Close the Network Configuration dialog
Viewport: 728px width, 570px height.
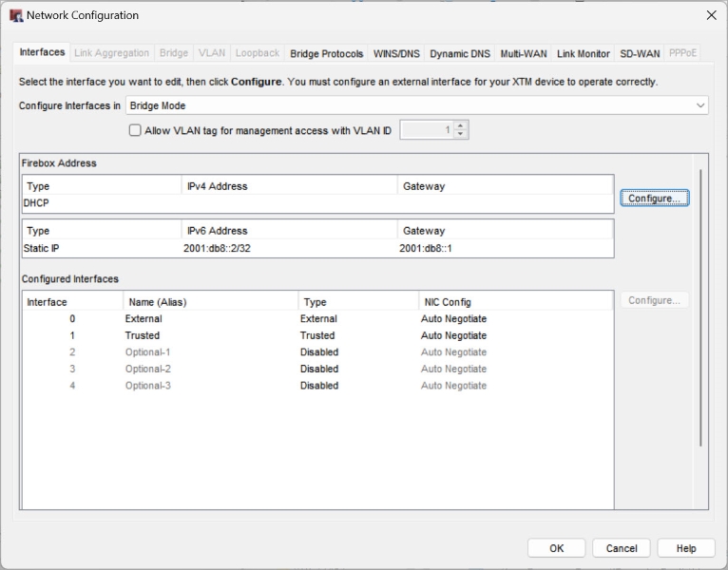tap(711, 15)
